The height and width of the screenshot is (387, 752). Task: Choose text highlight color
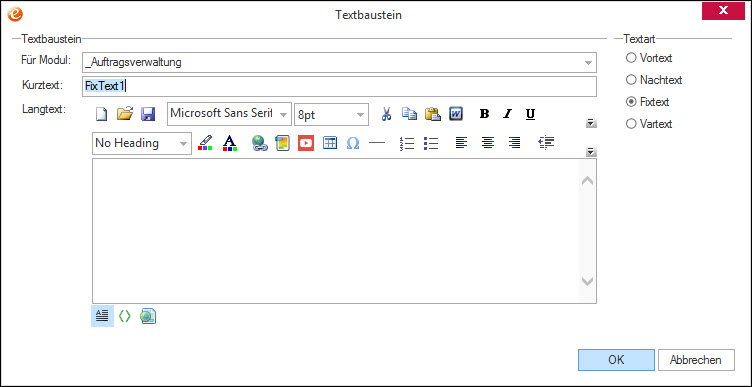(x=205, y=143)
